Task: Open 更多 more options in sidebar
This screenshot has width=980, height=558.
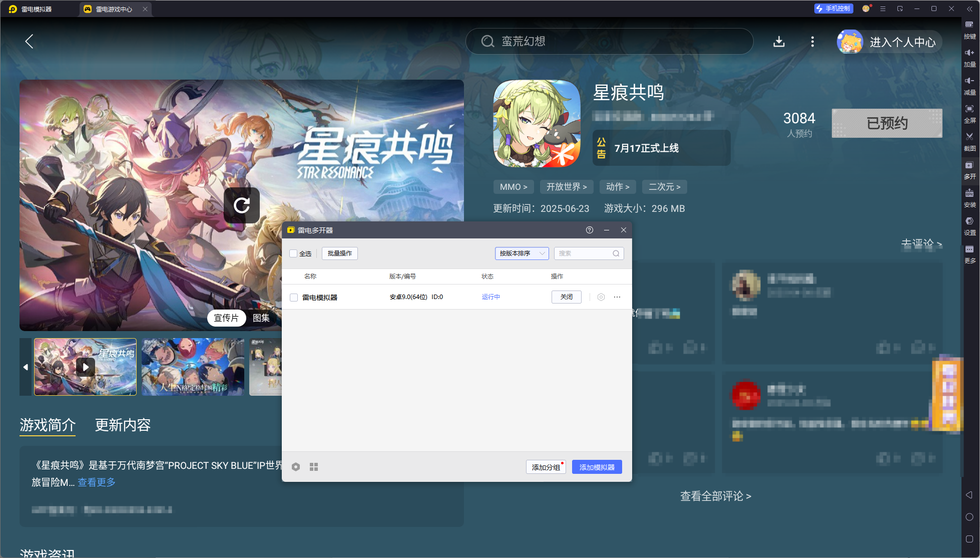Action: pos(969,254)
